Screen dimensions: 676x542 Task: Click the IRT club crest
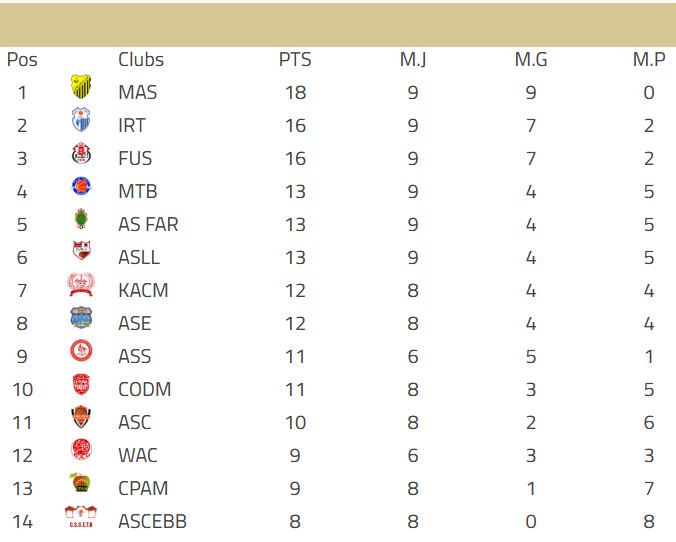(81, 122)
